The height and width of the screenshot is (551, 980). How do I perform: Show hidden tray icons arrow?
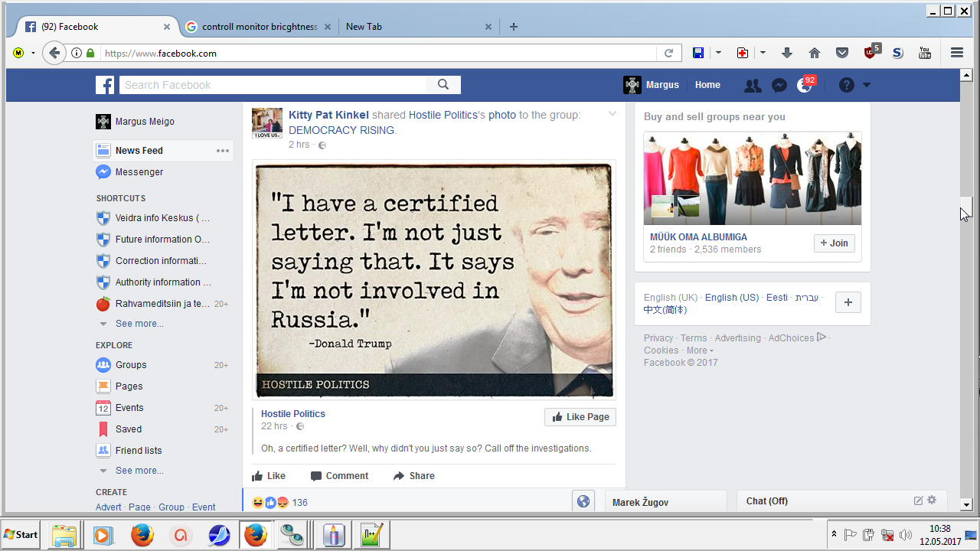(x=834, y=534)
